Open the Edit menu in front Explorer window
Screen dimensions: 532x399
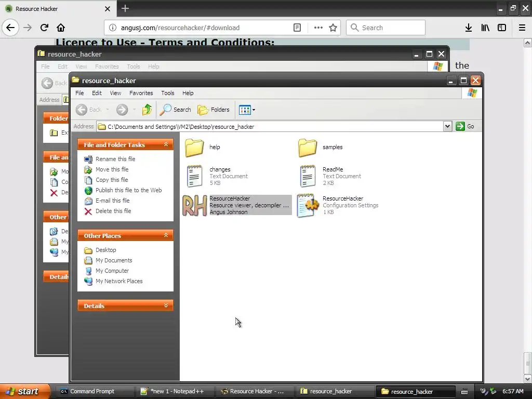click(x=97, y=93)
